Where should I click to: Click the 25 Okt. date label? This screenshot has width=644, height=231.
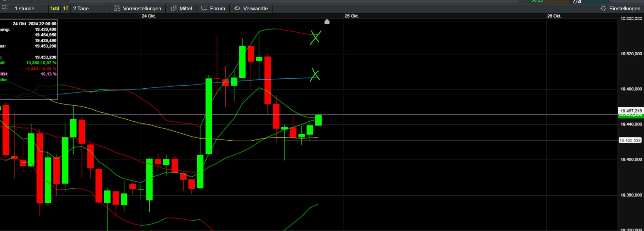pos(352,16)
